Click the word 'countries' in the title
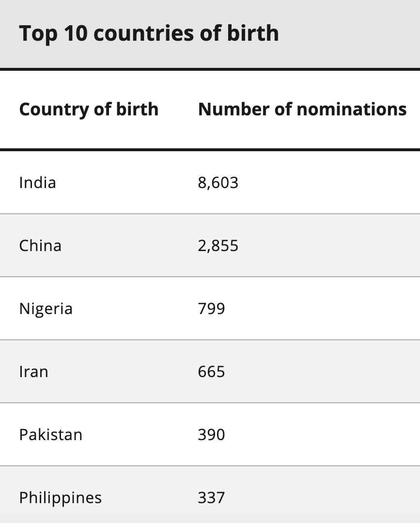The width and height of the screenshot is (420, 523). [x=144, y=33]
